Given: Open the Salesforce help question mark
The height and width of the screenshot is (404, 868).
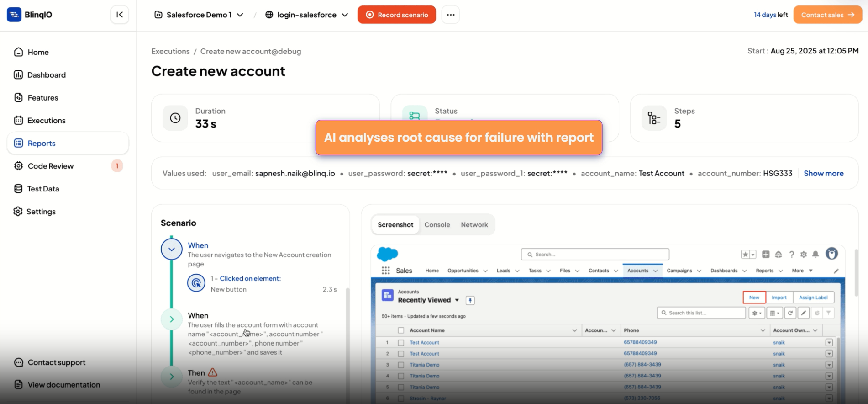Looking at the screenshot, I should coord(792,255).
